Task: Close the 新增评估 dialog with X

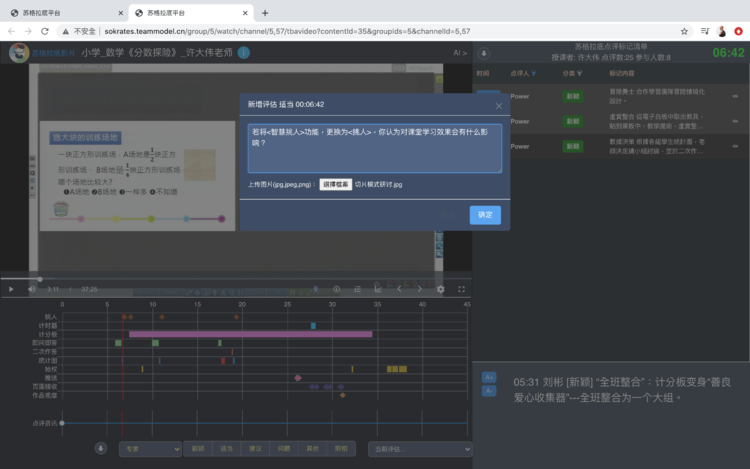Action: tap(499, 105)
